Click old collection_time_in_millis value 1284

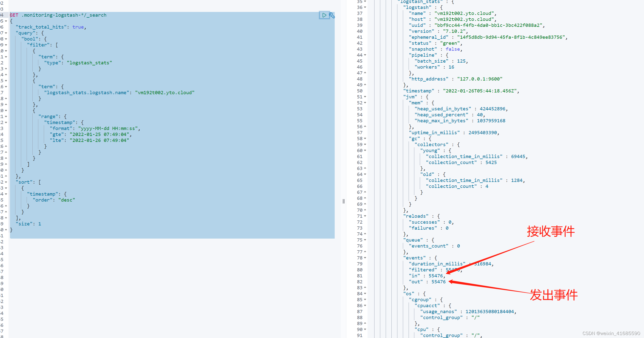517,180
